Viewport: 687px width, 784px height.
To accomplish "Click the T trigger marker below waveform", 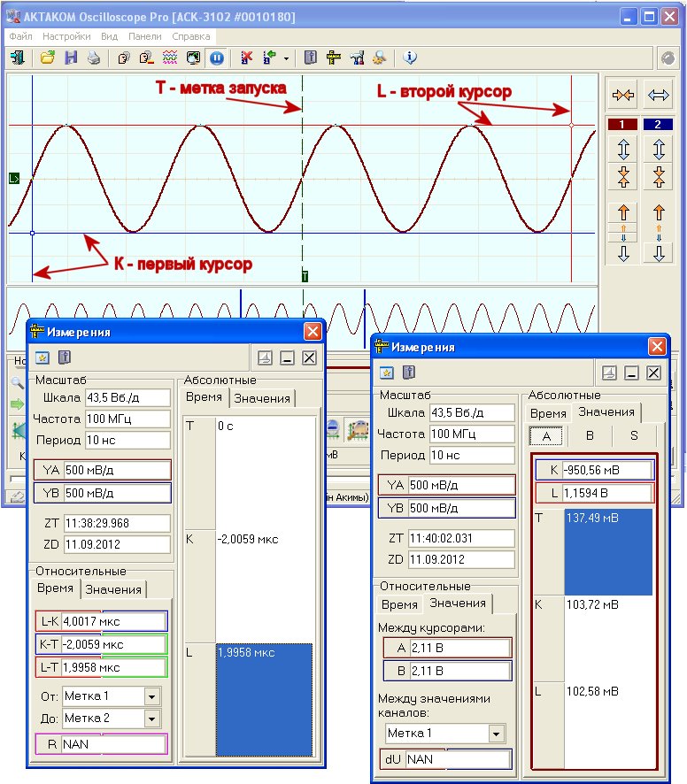I will (305, 276).
